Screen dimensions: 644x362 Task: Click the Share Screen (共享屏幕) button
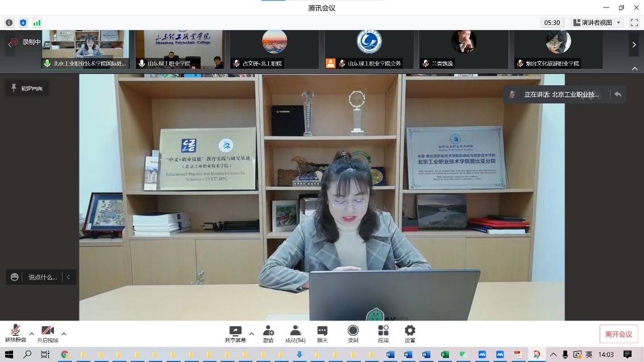(x=235, y=334)
